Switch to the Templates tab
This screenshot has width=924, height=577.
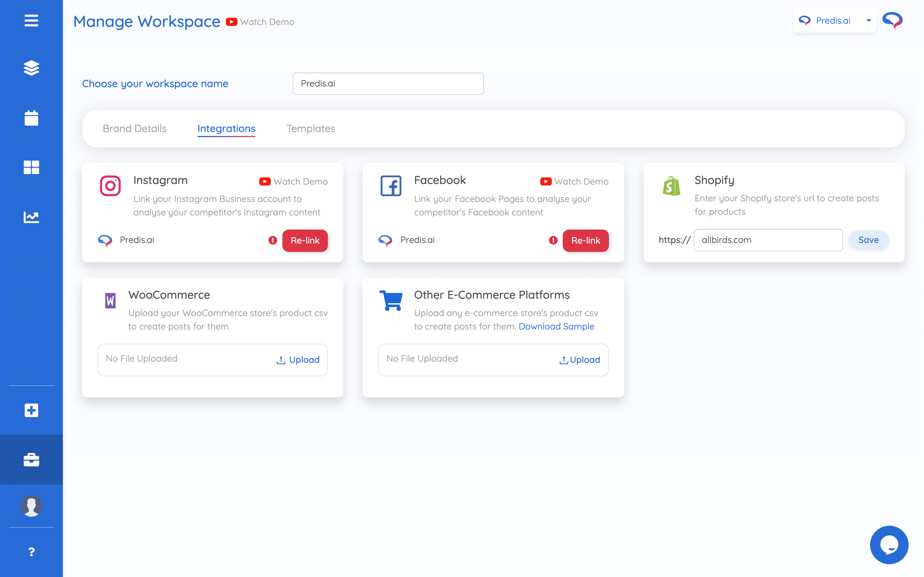[311, 129]
